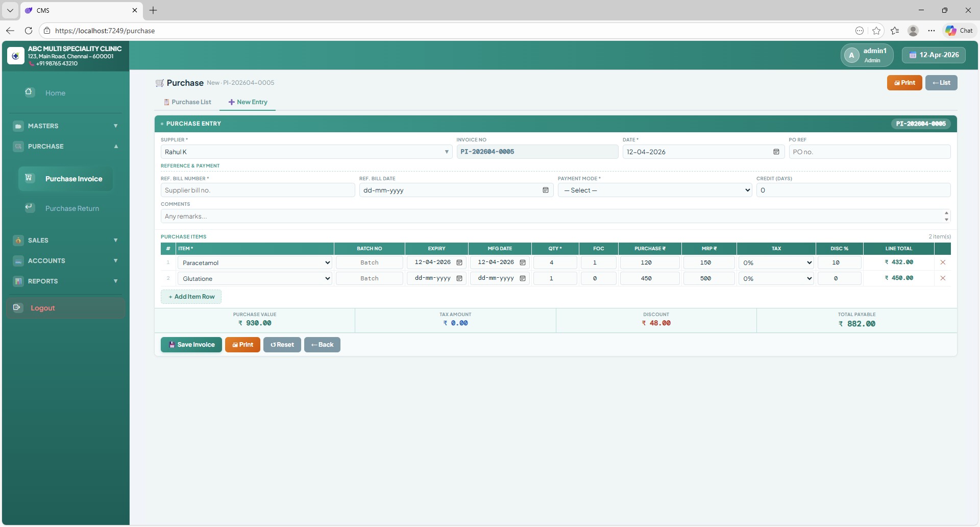Switch to the Purchase List tab
The image size is (980, 527).
pos(187,102)
